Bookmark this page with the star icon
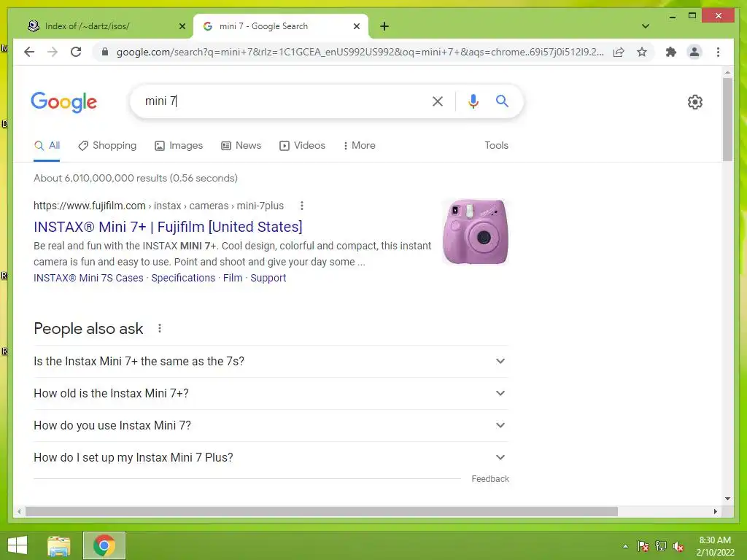This screenshot has height=560, width=747. pyautogui.click(x=642, y=52)
